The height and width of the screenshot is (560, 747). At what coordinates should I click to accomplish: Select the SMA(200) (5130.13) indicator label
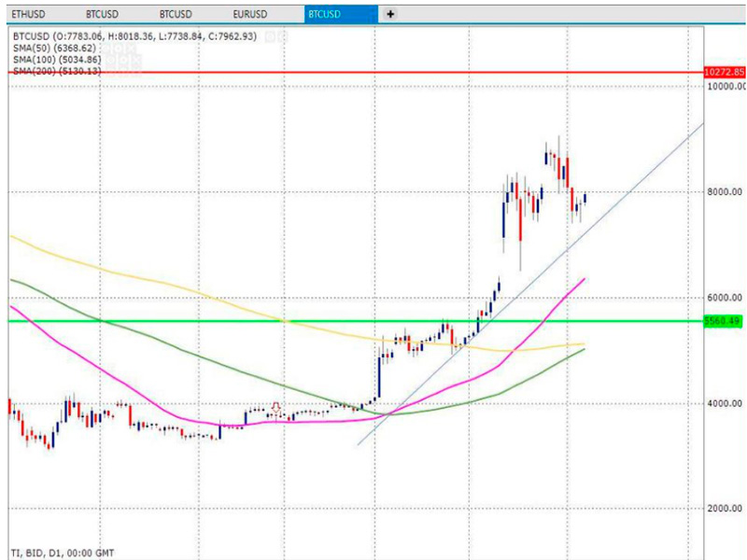point(57,71)
